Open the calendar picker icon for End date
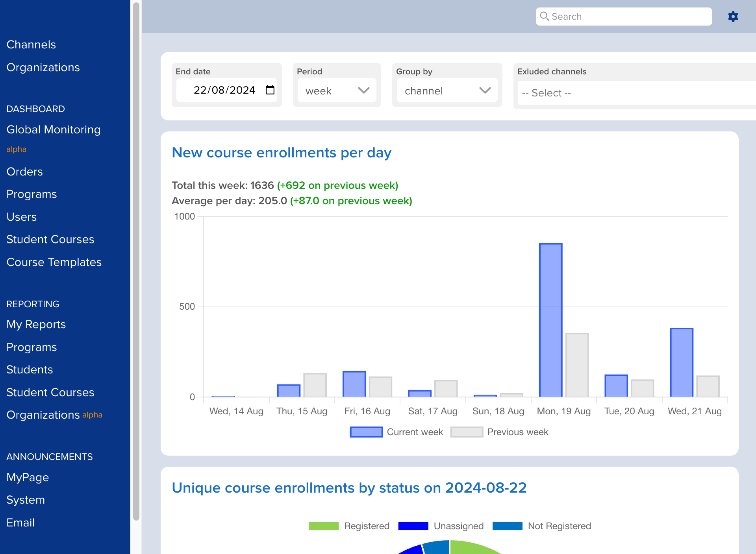The image size is (756, 554). 270,90
